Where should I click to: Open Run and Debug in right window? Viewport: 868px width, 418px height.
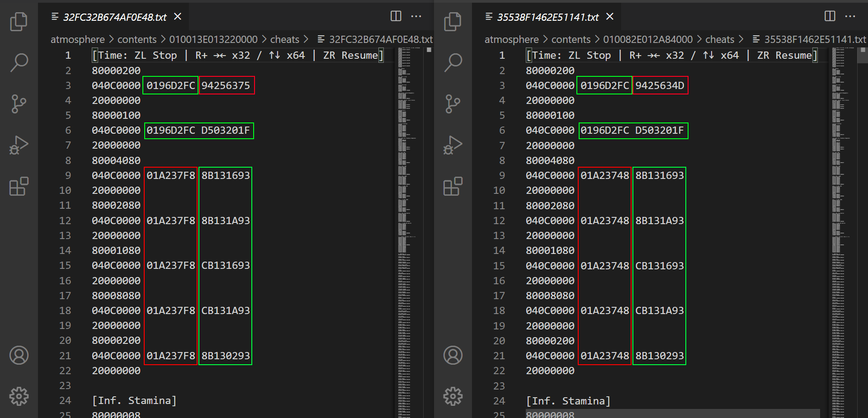(x=453, y=145)
